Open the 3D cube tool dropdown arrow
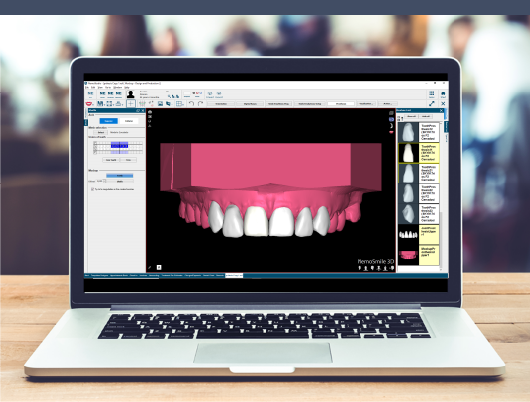This screenshot has height=402, width=530. [x=172, y=104]
